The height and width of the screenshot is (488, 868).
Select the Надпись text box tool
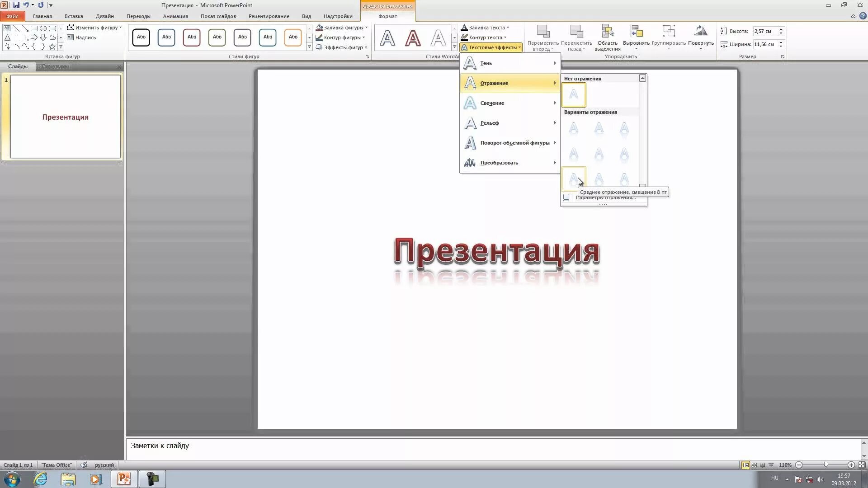(x=82, y=38)
